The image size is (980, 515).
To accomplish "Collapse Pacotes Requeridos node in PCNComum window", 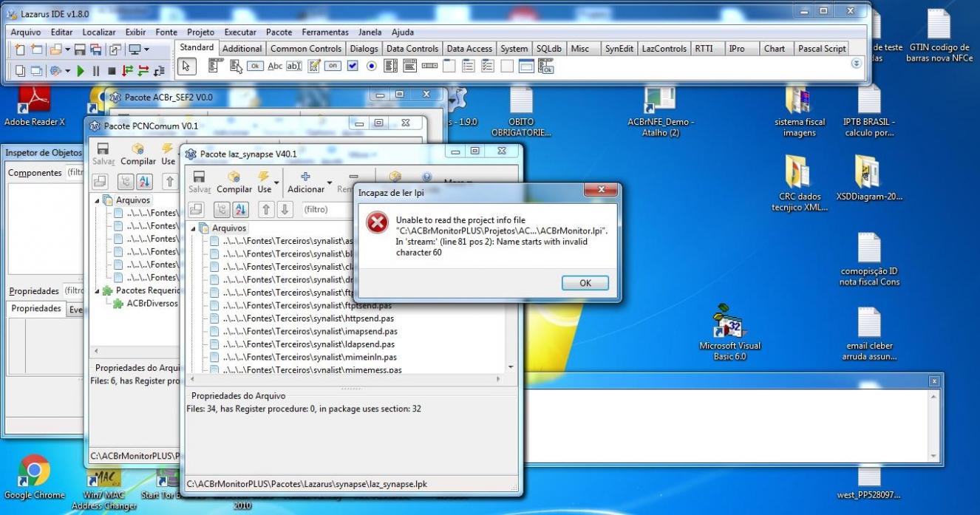I will (98, 290).
